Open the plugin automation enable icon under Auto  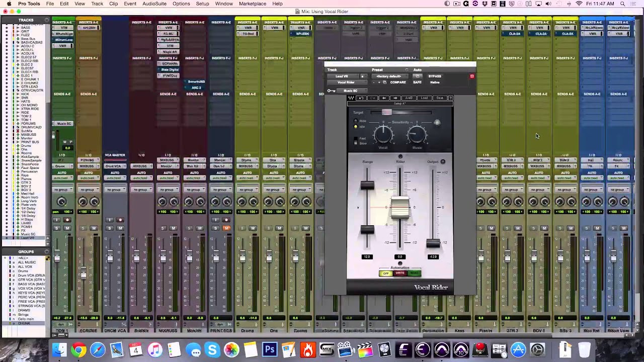(418, 76)
